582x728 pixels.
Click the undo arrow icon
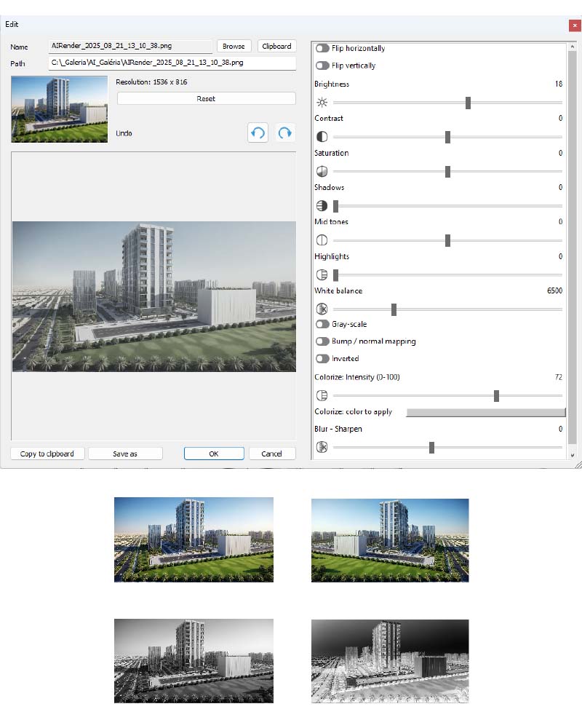point(258,132)
